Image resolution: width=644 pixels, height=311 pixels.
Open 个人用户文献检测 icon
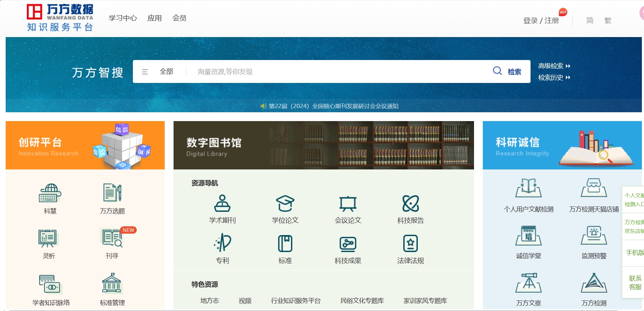pyautogui.click(x=528, y=188)
